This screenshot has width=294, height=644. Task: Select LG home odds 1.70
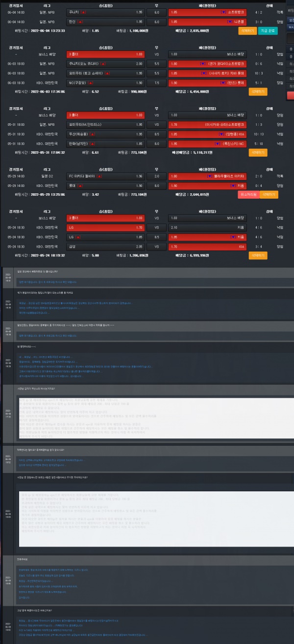pyautogui.click(x=105, y=228)
